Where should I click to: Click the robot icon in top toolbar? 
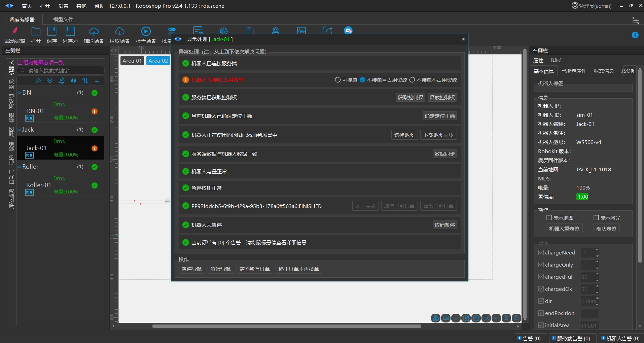[x=276, y=31]
